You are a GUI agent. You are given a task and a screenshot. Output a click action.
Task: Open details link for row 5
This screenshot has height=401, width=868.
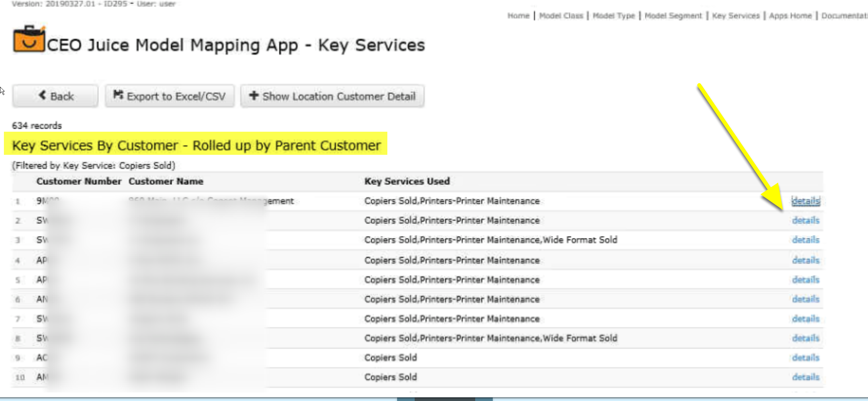806,280
